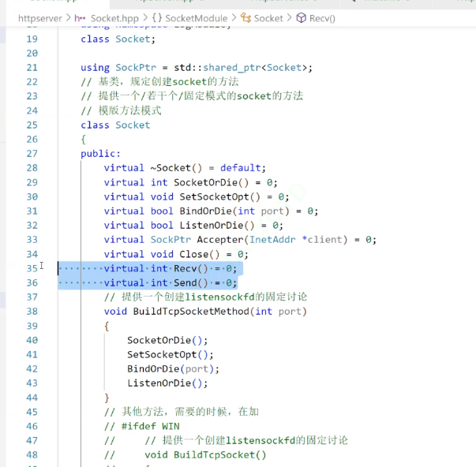Screen dimensions: 476x467
Task: Click the Recv() method cube icon
Action: (302, 17)
